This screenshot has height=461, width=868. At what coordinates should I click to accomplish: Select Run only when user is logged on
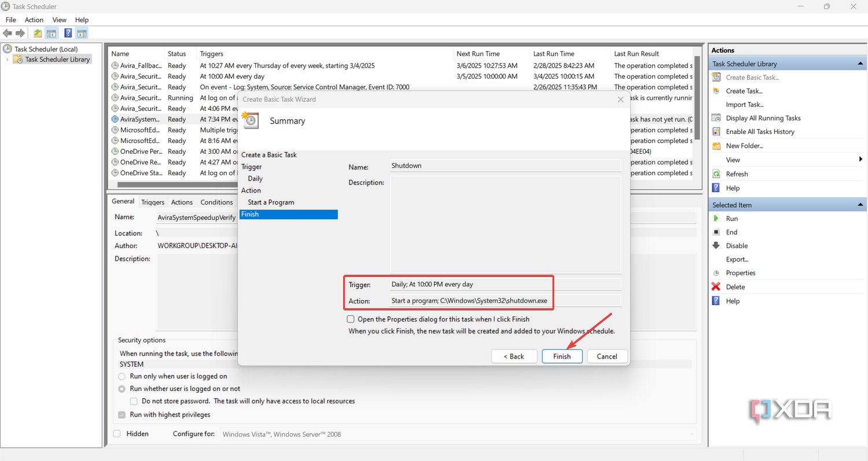tap(122, 376)
